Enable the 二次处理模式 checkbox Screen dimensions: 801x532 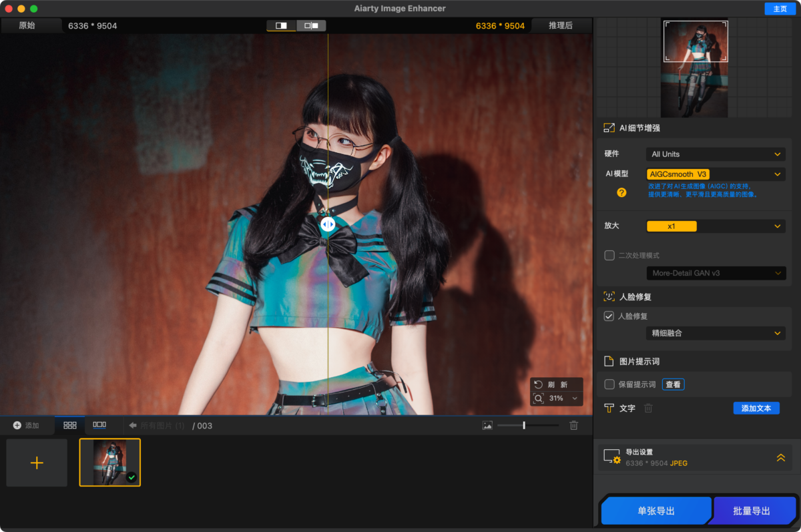609,255
